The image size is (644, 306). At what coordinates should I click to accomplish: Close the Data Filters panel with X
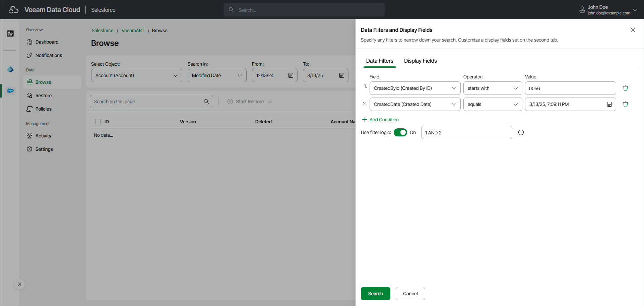pyautogui.click(x=633, y=30)
